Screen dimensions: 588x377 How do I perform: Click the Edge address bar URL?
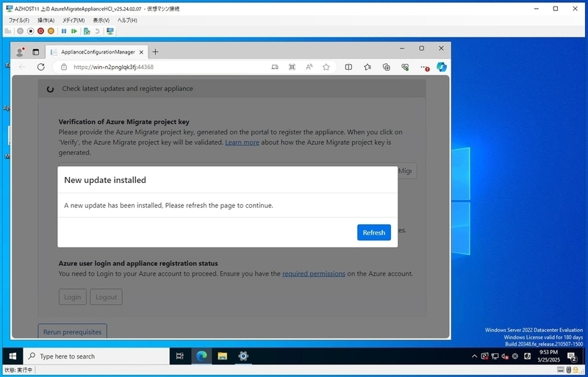coord(113,67)
